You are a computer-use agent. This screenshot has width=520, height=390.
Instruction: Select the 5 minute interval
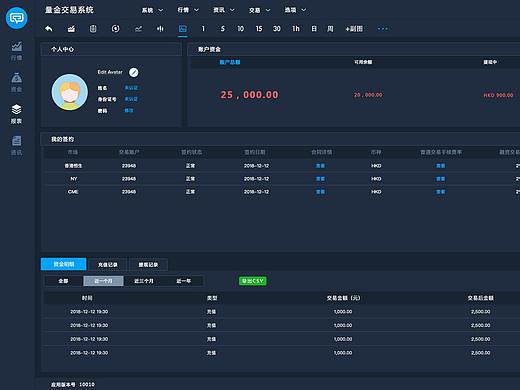pos(223,29)
